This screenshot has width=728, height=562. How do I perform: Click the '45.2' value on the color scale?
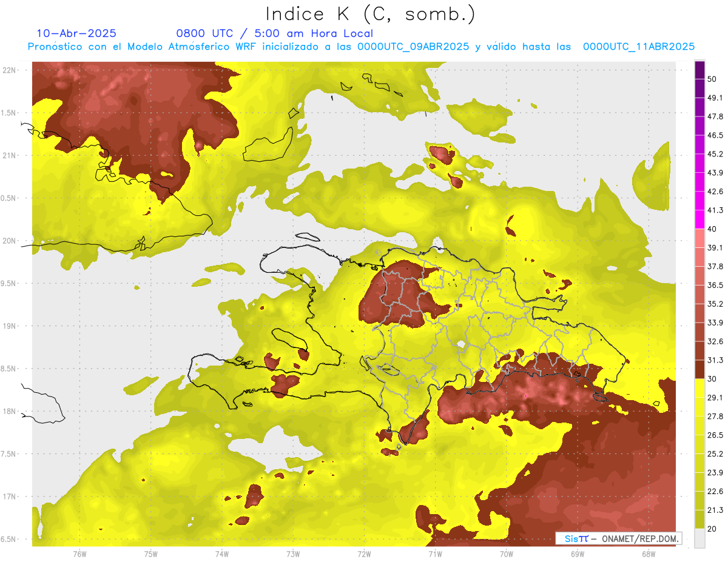(716, 154)
